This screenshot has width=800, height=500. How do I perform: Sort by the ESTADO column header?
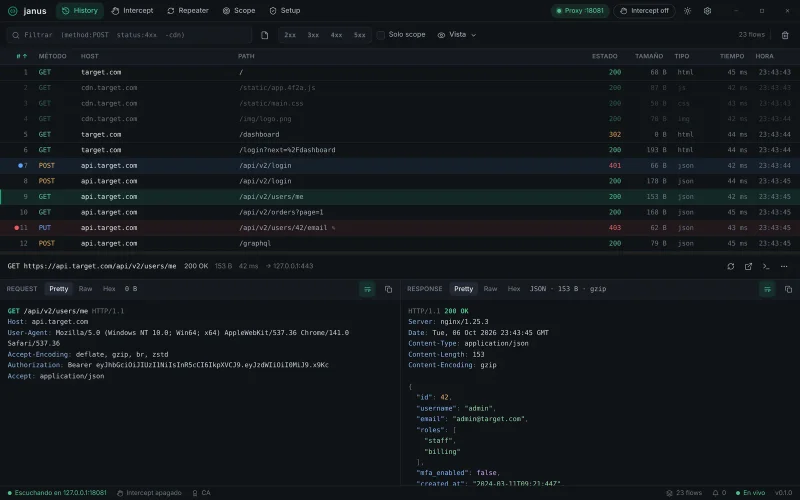605,56
